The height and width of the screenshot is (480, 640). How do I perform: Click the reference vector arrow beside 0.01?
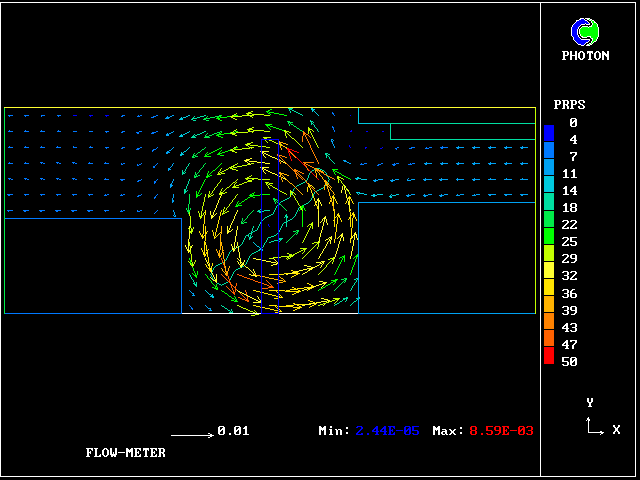pyautogui.click(x=192, y=435)
